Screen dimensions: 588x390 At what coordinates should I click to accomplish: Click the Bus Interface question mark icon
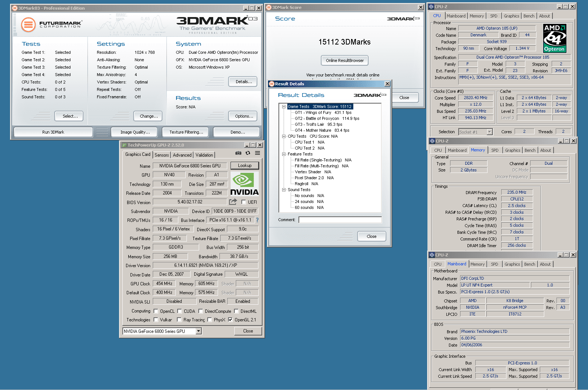click(257, 220)
